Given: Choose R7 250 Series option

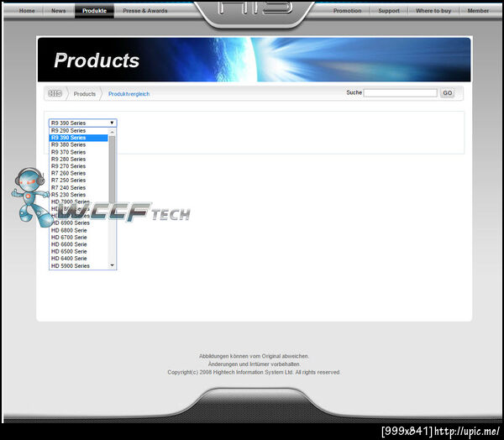Looking at the screenshot, I should (x=79, y=181).
